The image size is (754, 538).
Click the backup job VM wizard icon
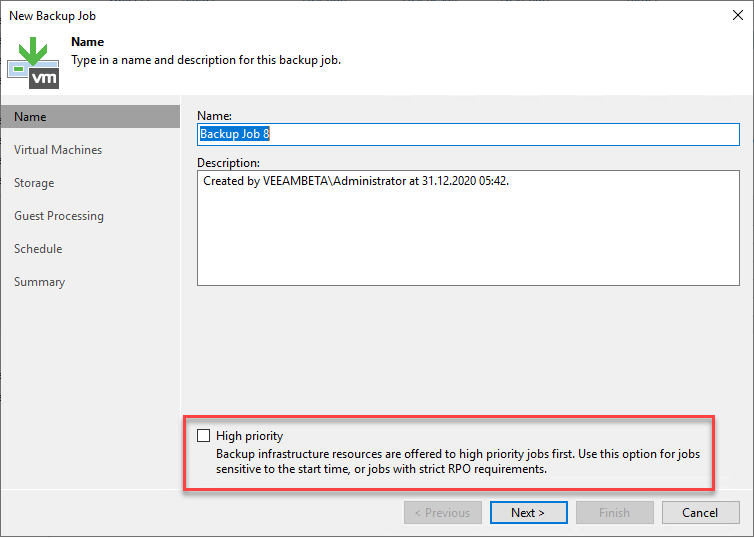[33, 63]
